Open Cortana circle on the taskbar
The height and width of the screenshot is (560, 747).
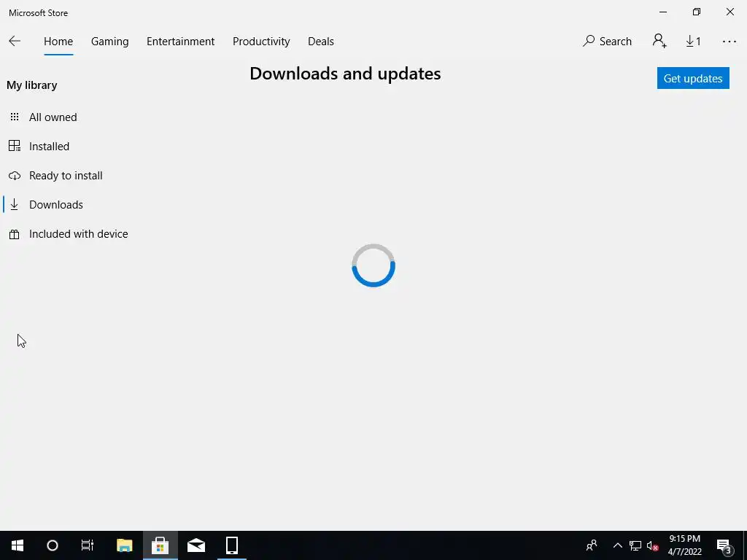pyautogui.click(x=53, y=545)
